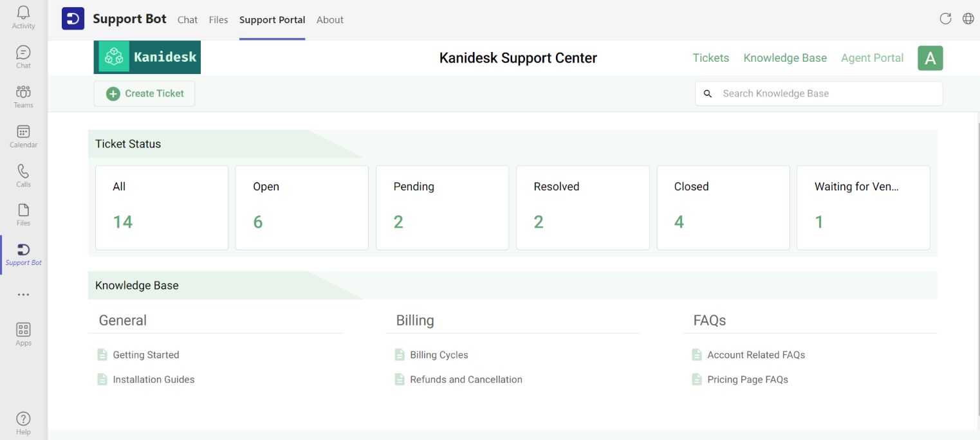The height and width of the screenshot is (440, 980).
Task: Open the Activity feed in the Teams sidebar
Action: pyautogui.click(x=23, y=17)
